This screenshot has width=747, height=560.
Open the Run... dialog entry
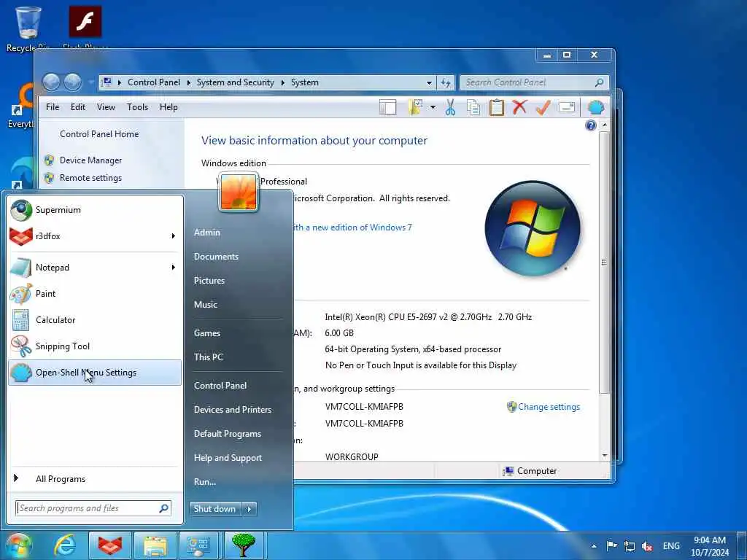point(205,482)
